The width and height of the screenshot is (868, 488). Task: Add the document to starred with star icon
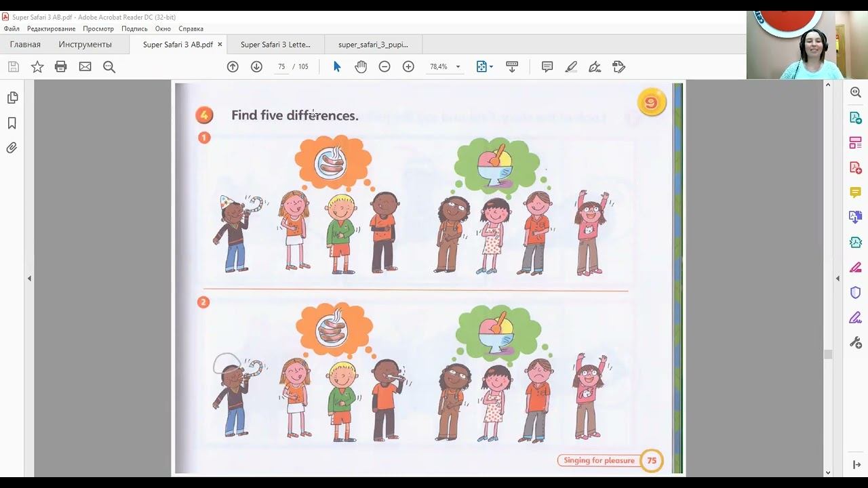37,66
